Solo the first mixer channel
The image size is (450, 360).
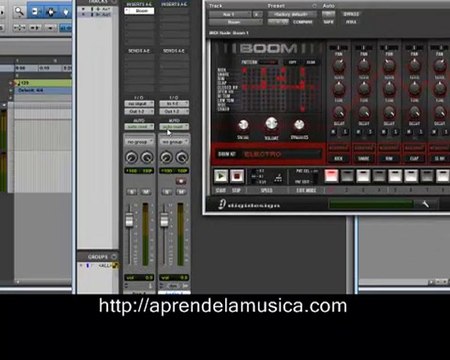(132, 192)
